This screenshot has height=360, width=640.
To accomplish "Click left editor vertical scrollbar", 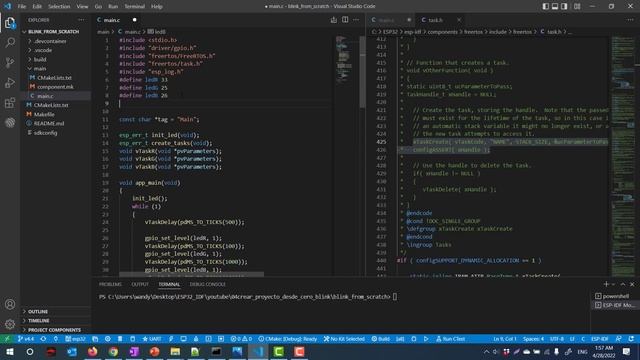I will (x=362, y=71).
